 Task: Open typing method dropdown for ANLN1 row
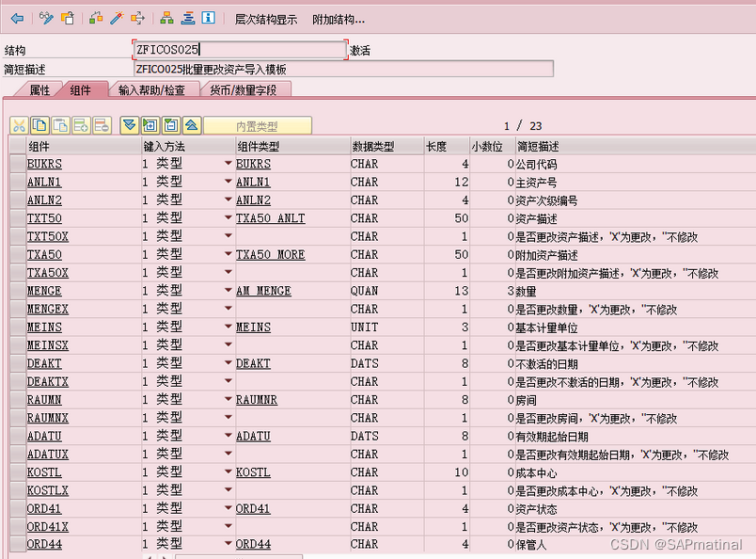click(228, 182)
